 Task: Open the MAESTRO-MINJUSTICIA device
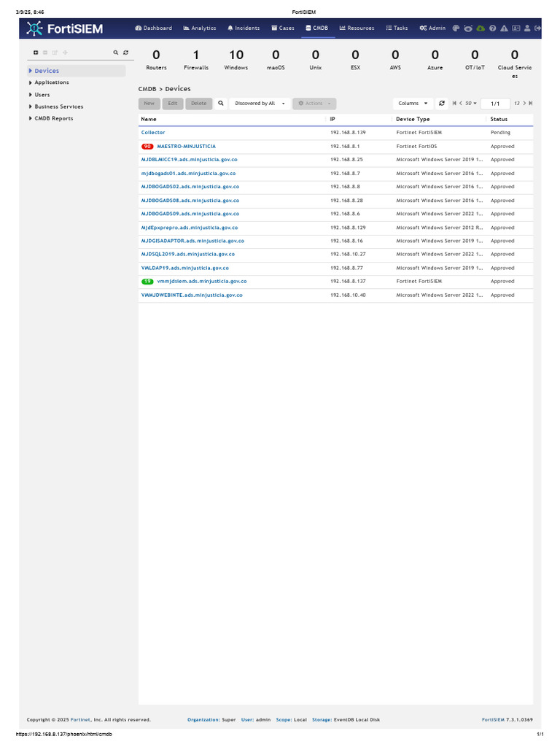(186, 146)
